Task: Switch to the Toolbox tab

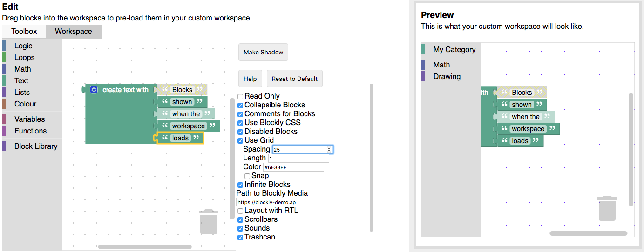Action: [x=24, y=32]
